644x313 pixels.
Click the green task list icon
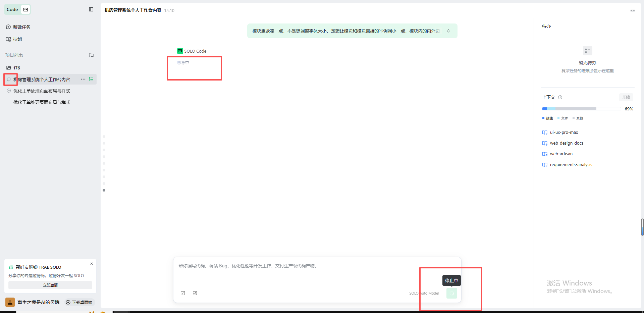(91, 80)
